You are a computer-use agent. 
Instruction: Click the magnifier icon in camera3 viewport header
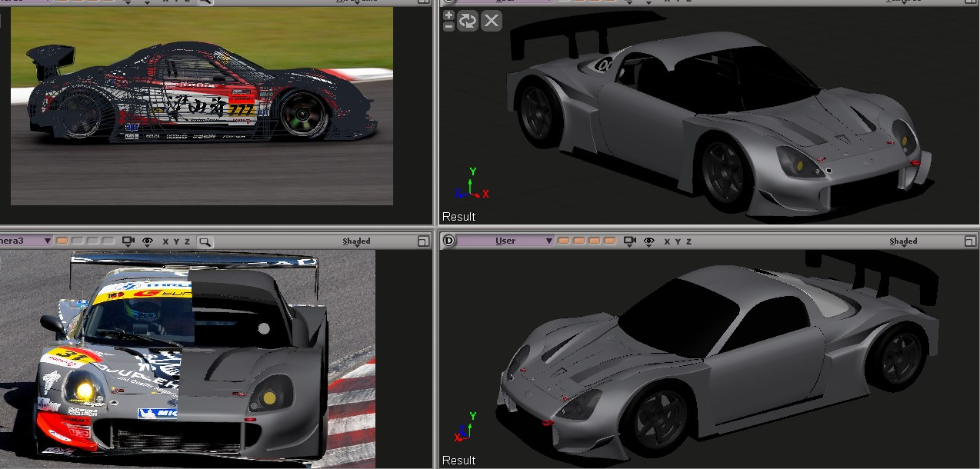205,241
